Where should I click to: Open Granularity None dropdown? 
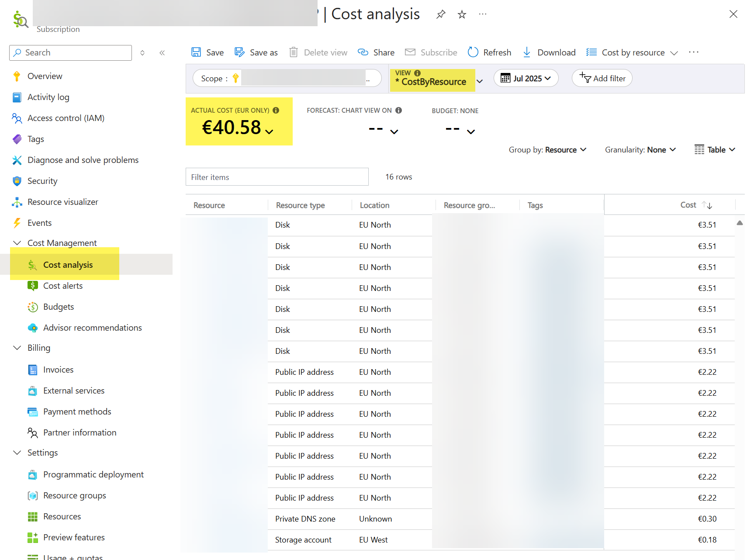(640, 150)
